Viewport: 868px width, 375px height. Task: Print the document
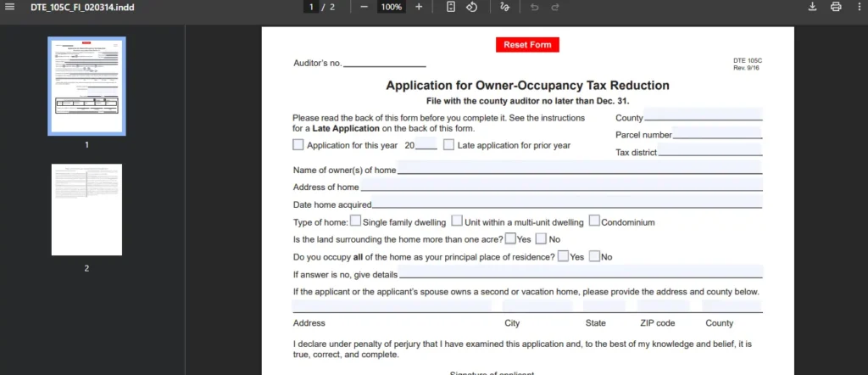coord(835,7)
